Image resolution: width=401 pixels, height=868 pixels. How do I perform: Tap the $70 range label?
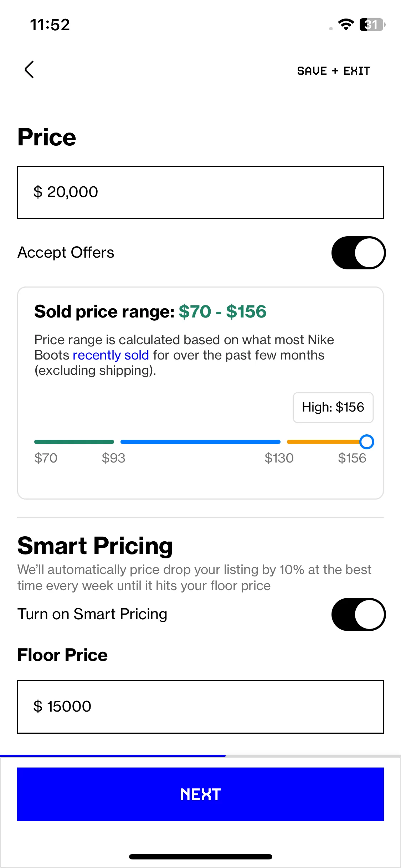(x=46, y=458)
